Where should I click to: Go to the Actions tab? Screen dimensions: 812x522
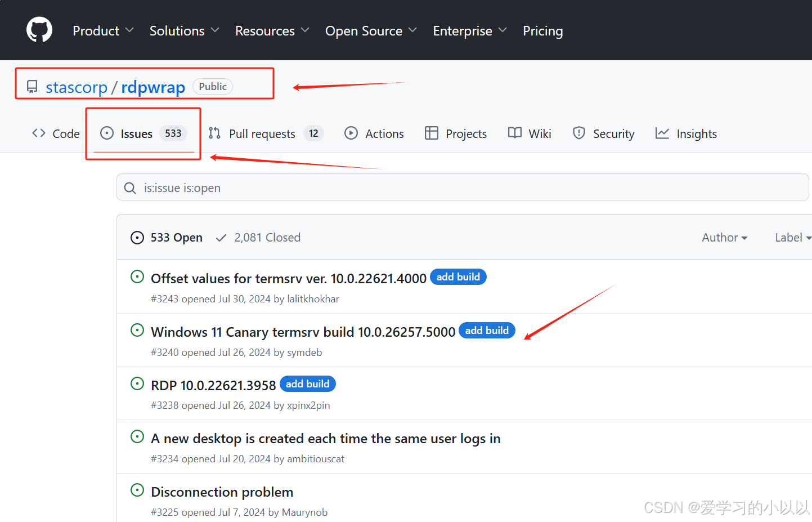point(374,133)
